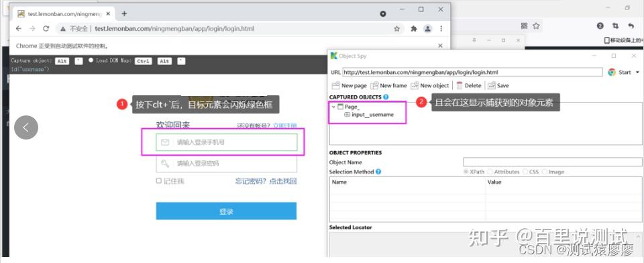Maximize the Object Spy window
This screenshot has height=263, width=644.
[x=614, y=56]
